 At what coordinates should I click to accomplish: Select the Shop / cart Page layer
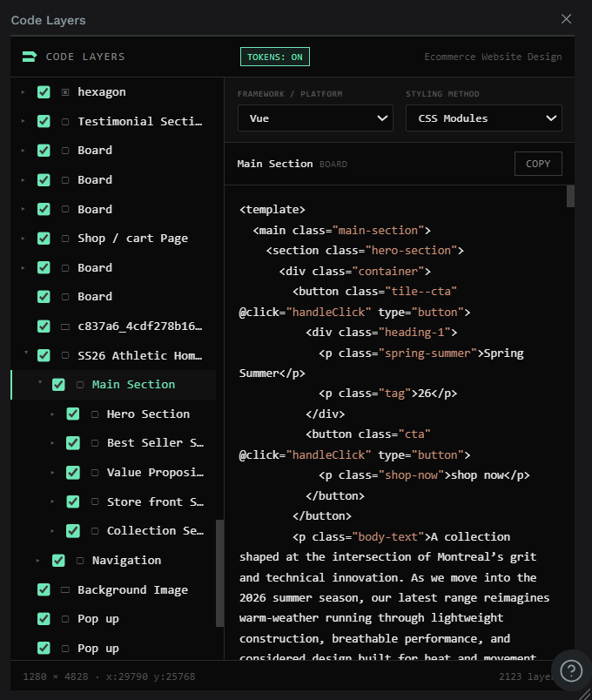(132, 239)
